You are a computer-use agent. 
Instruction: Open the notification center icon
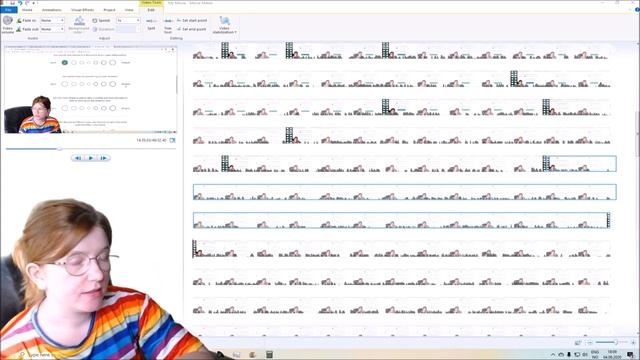631,354
